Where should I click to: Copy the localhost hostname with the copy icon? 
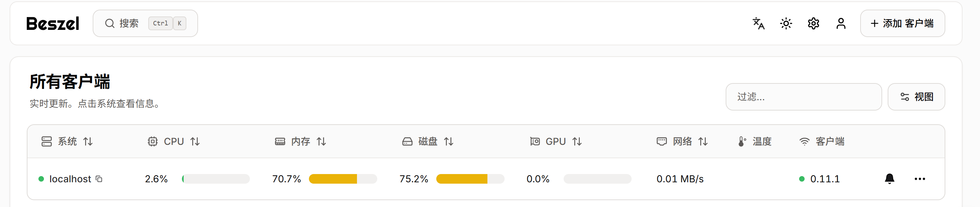coord(99,179)
